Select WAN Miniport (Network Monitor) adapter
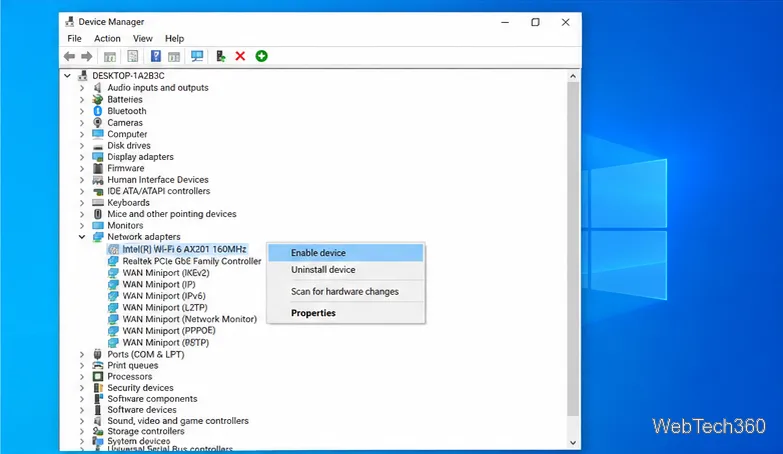783x454 pixels. coord(190,319)
